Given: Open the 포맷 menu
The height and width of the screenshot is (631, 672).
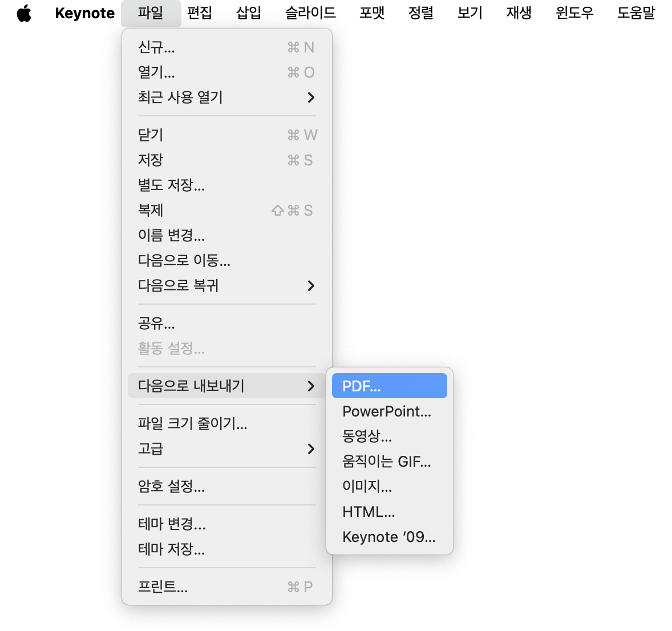Looking at the screenshot, I should click(x=372, y=13).
